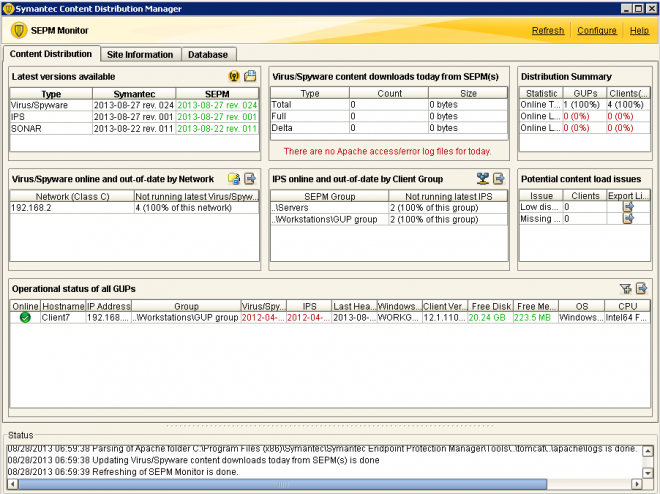Click the Issue column header

[x=541, y=196]
